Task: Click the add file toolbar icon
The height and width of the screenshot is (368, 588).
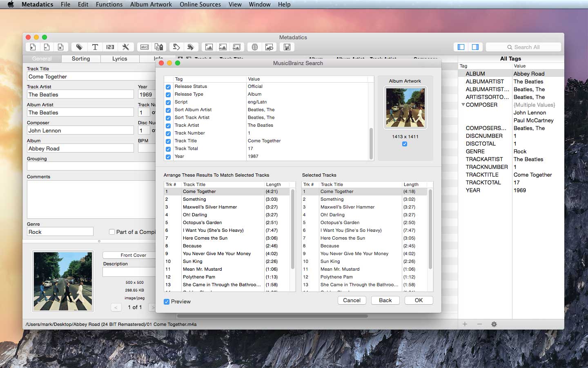Action: (x=33, y=47)
